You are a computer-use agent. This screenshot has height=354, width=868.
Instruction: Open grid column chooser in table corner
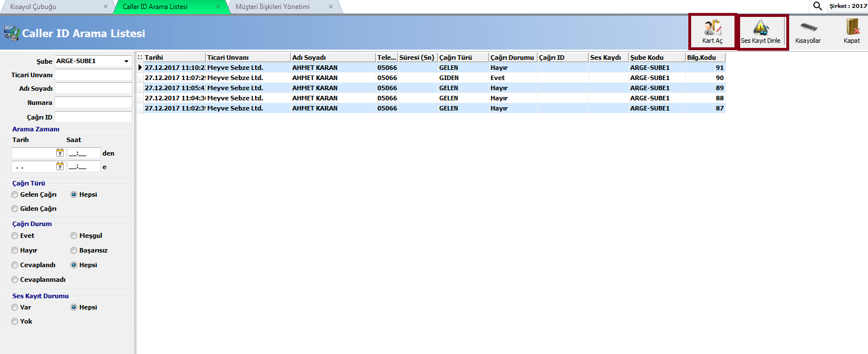[140, 57]
